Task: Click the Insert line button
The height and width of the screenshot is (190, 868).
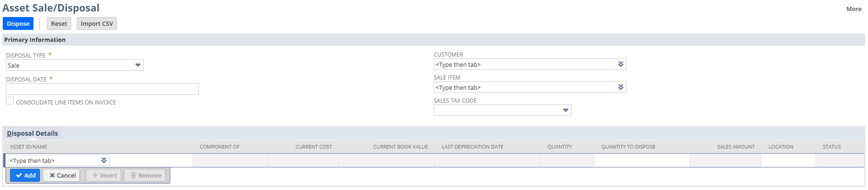Action: 104,175
